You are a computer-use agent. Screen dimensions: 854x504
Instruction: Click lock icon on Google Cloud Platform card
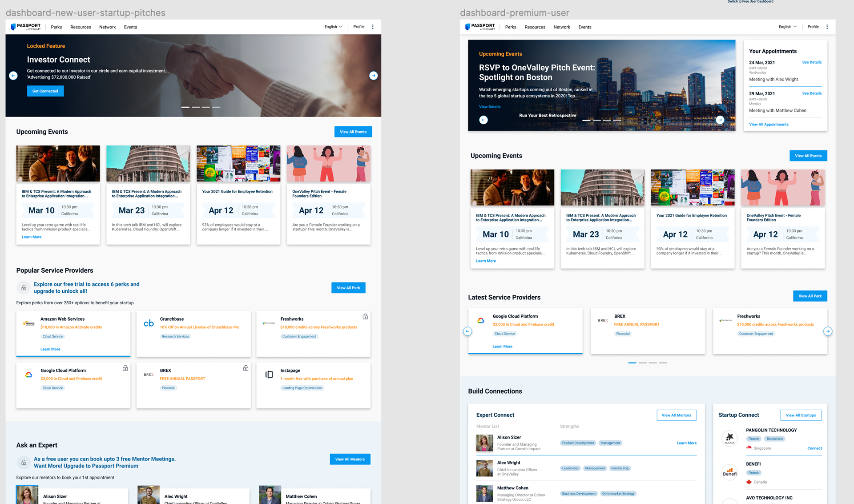(x=125, y=368)
